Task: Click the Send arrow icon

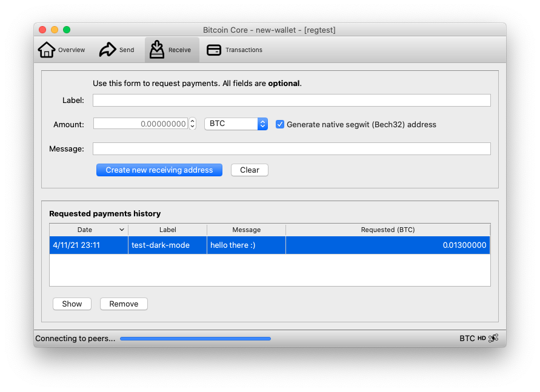Action: (107, 50)
